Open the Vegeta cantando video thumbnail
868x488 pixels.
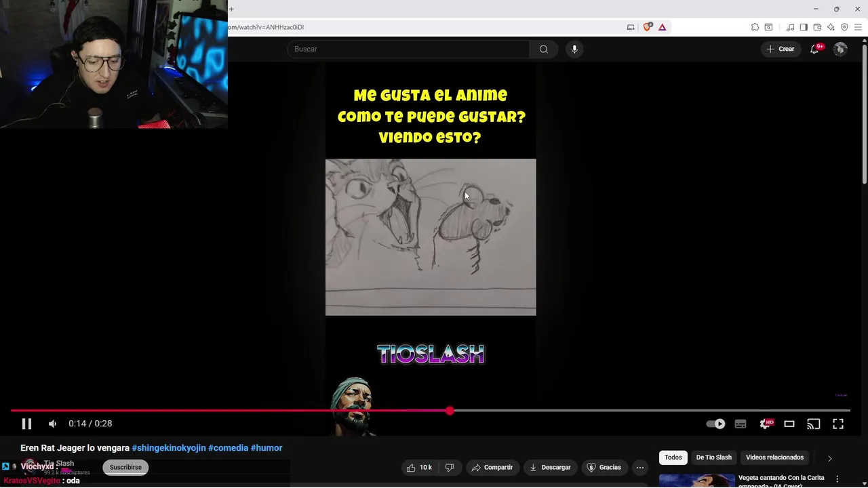(x=696, y=481)
